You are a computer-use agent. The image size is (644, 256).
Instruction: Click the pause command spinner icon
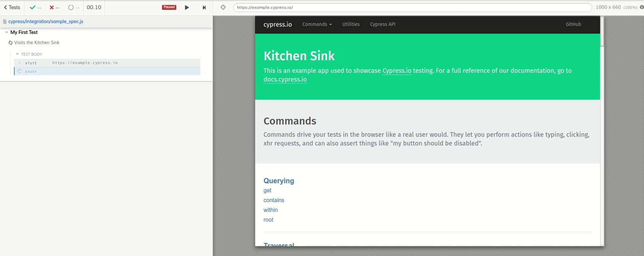[20, 71]
